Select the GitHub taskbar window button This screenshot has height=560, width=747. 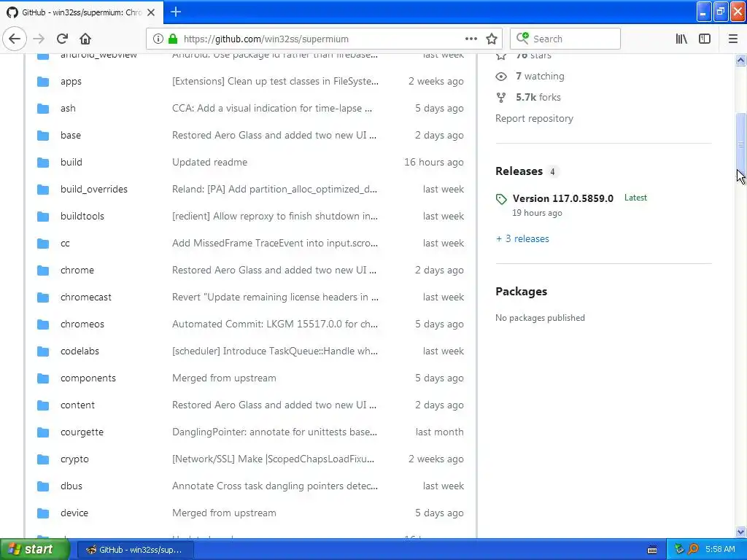click(134, 550)
